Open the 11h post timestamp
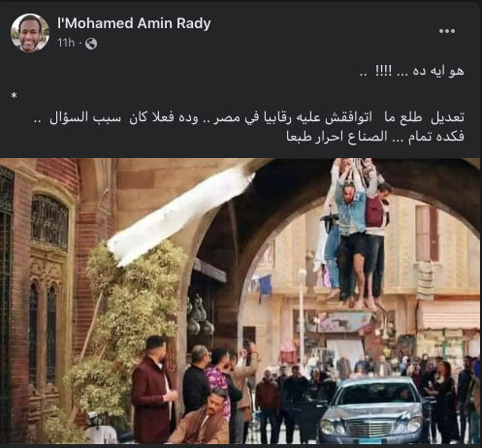 tap(66, 43)
